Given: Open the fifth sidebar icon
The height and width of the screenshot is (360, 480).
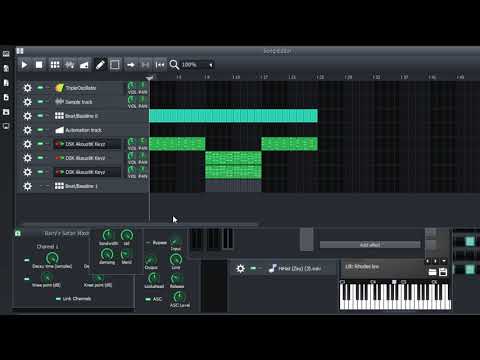Looking at the screenshot, I should [6, 112].
